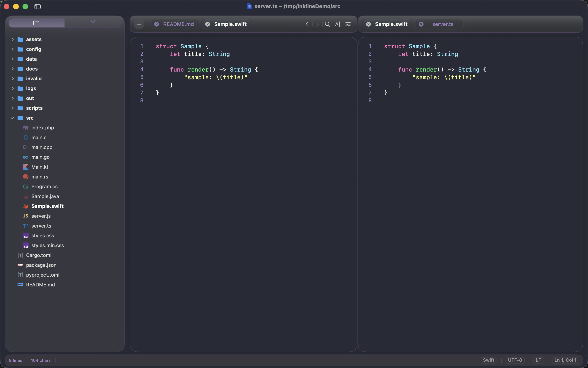The height and width of the screenshot is (368, 588).
Task: Click 'let title: String' in right editor
Action: click(x=428, y=54)
